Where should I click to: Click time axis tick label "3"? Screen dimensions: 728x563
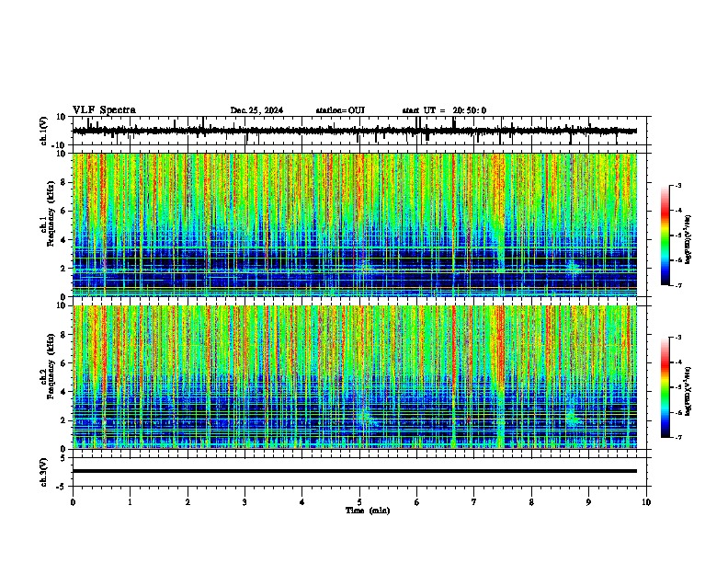click(245, 502)
